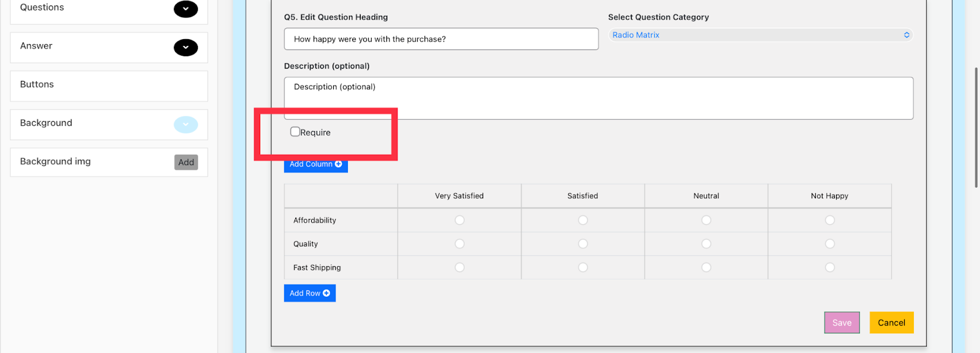Open the Background color dropdown
The width and height of the screenshot is (980, 353).
186,124
